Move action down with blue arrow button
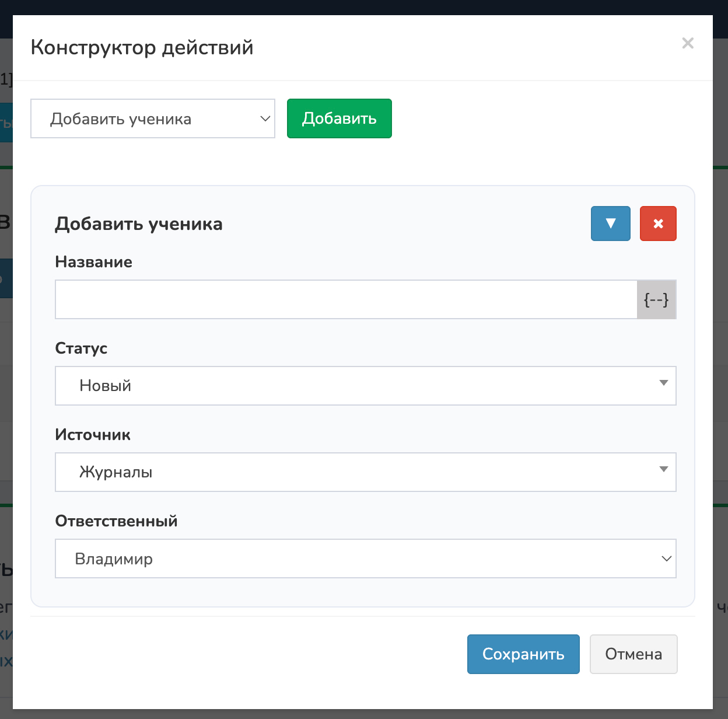This screenshot has height=719, width=728. tap(610, 224)
